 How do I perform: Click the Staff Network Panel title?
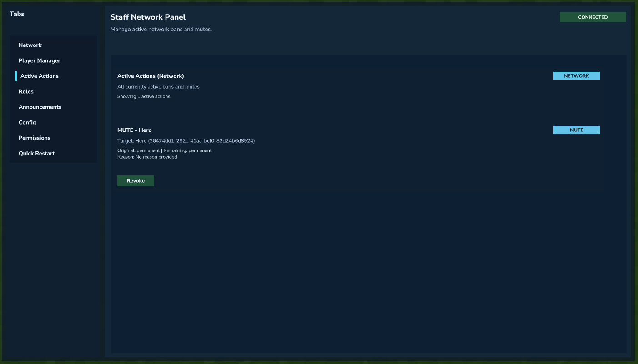pyautogui.click(x=148, y=17)
